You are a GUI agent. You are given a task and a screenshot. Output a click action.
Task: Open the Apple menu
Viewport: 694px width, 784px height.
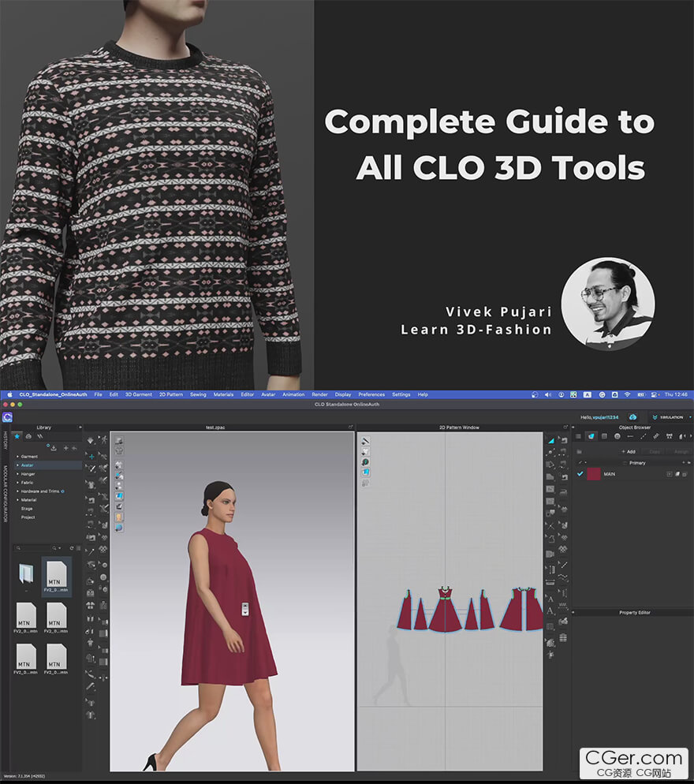point(9,394)
